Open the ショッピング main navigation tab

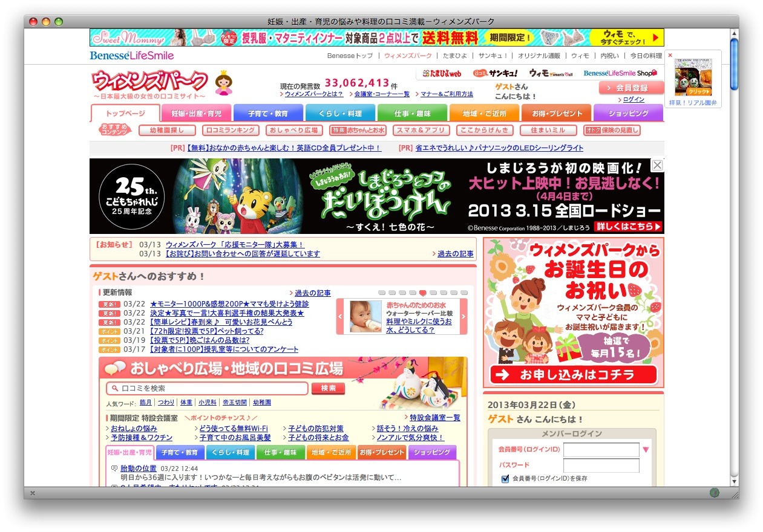pyautogui.click(x=628, y=113)
